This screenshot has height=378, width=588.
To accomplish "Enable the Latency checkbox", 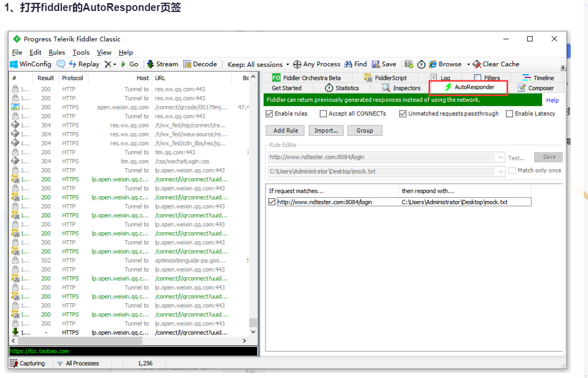I will click(x=509, y=114).
